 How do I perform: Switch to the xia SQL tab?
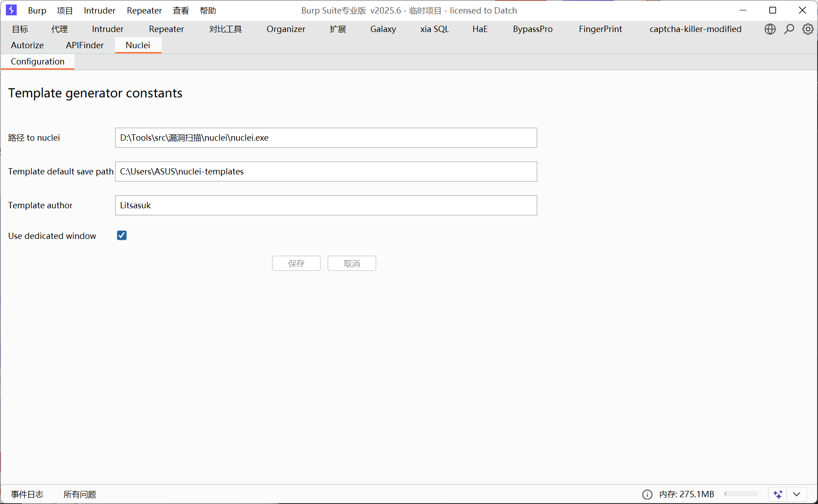point(434,29)
